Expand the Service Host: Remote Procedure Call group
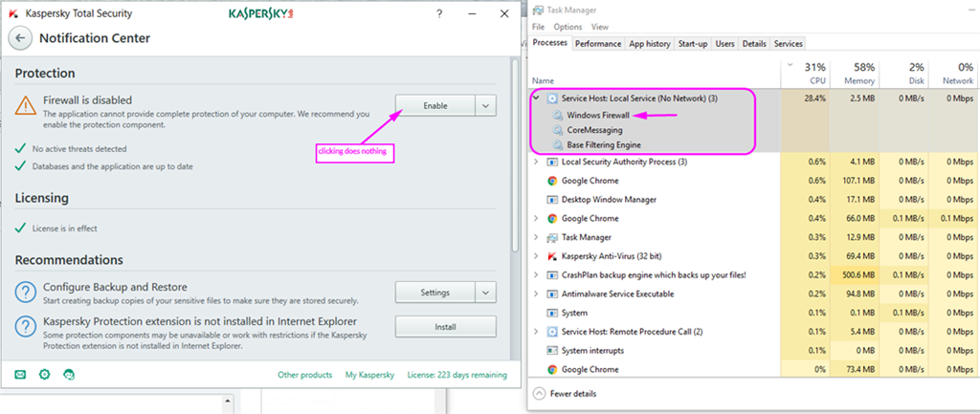Image resolution: width=980 pixels, height=414 pixels. (x=536, y=332)
